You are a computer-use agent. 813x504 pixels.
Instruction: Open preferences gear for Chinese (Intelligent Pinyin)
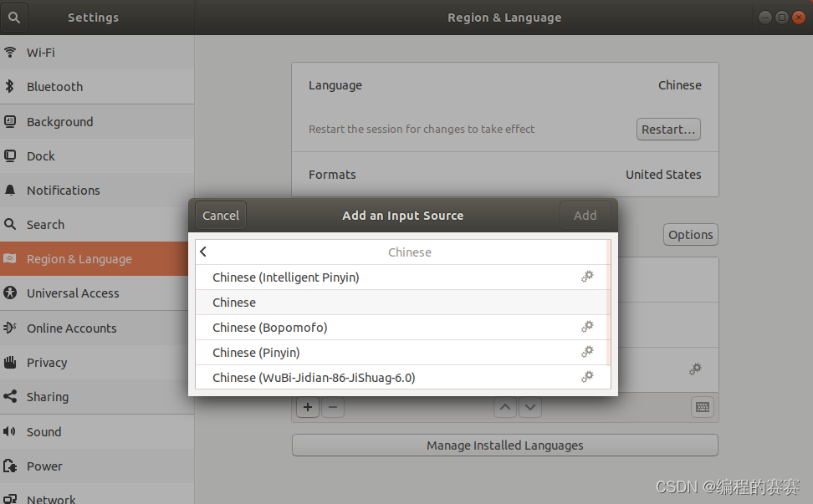(588, 277)
